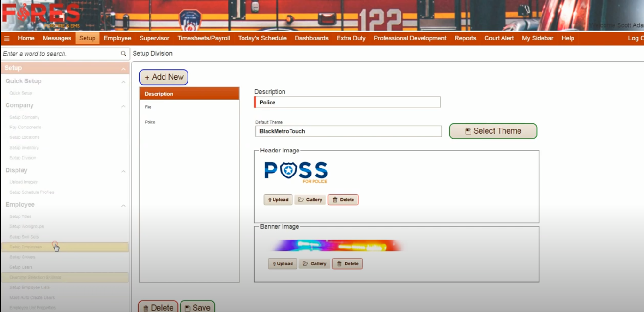Open Gallery for Banner Image

[x=314, y=264]
